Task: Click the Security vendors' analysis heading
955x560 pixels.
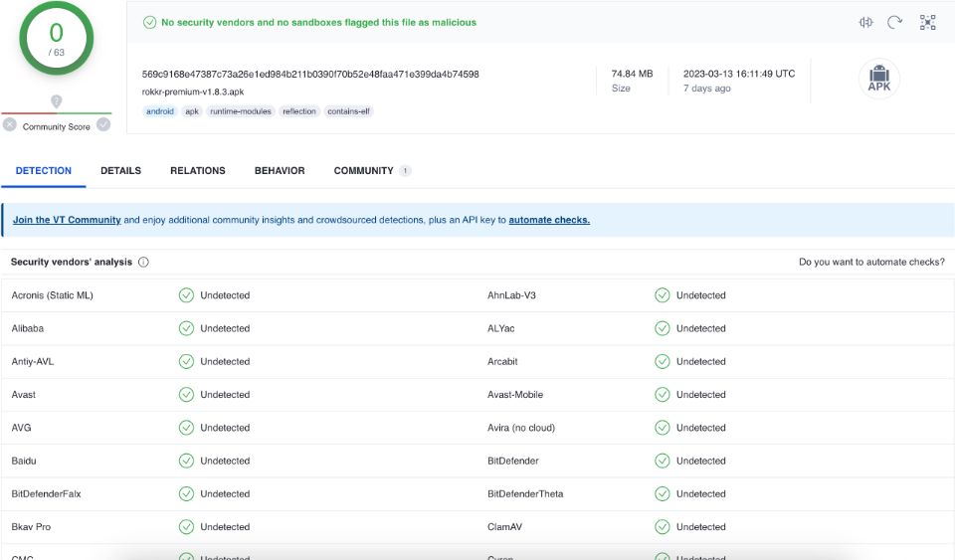Action: (x=72, y=262)
